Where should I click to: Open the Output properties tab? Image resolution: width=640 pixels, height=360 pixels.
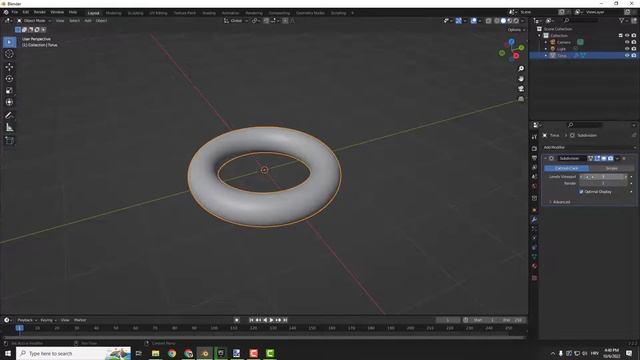pos(534,158)
